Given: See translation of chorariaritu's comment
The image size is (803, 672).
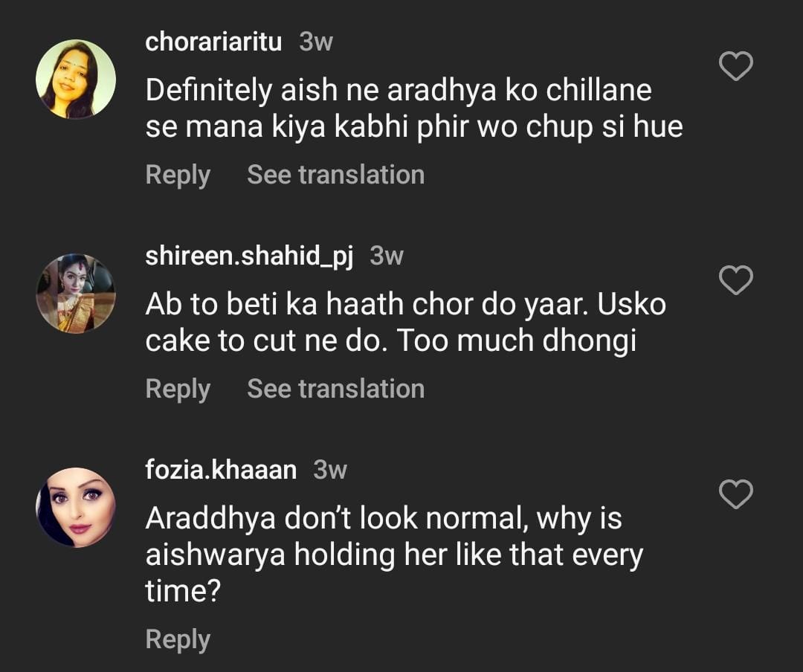Looking at the screenshot, I should click(335, 175).
